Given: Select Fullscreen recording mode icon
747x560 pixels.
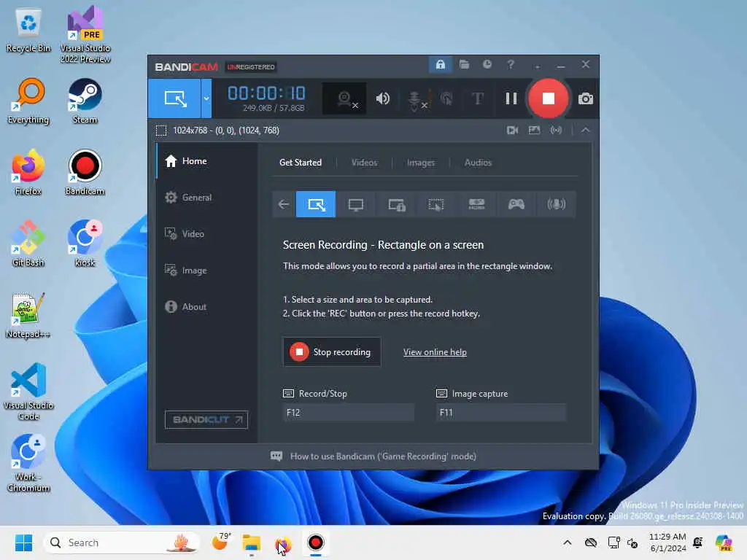Looking at the screenshot, I should pyautogui.click(x=356, y=204).
